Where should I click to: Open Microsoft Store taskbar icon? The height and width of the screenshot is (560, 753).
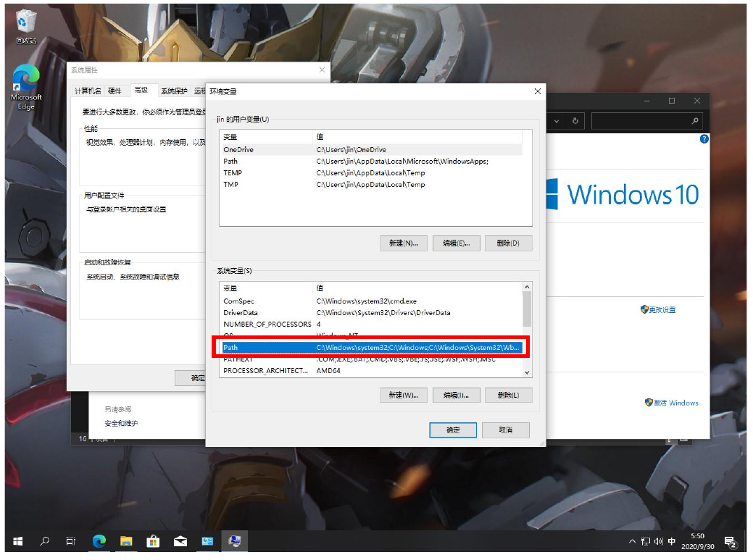tap(153, 541)
